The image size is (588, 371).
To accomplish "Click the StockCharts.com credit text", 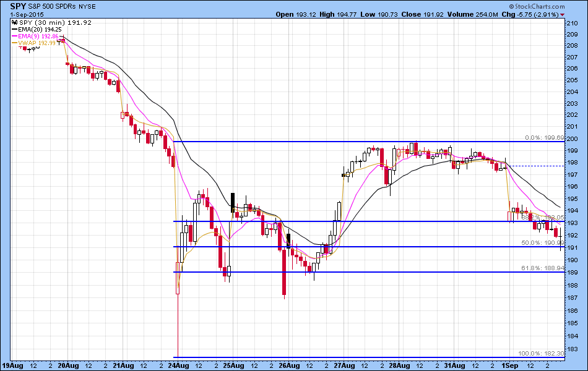I will 537,6.
